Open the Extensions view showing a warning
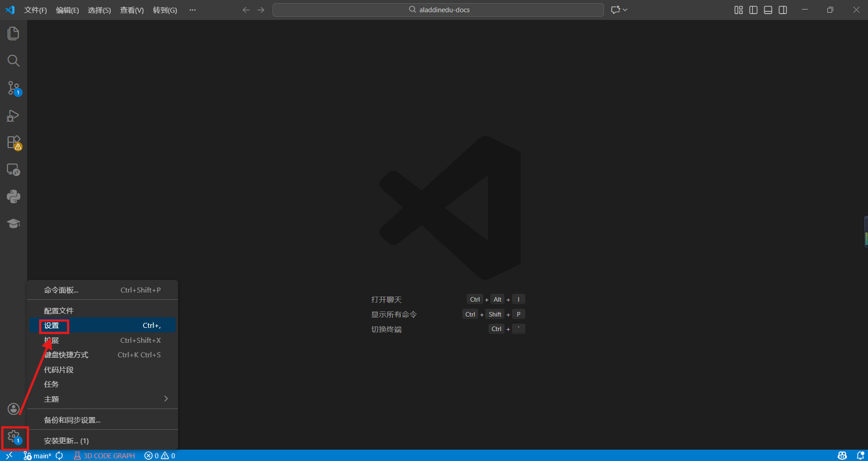Screen dimensions: 868x461 [13, 142]
